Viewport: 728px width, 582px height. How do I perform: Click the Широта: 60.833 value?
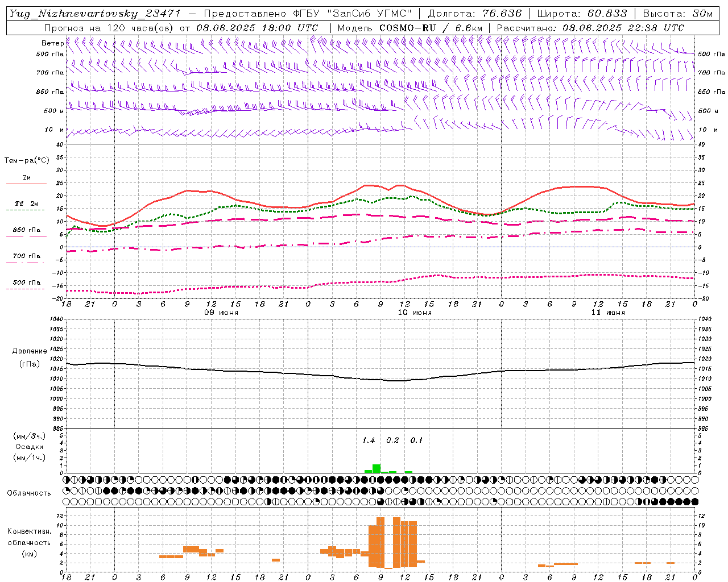point(582,14)
